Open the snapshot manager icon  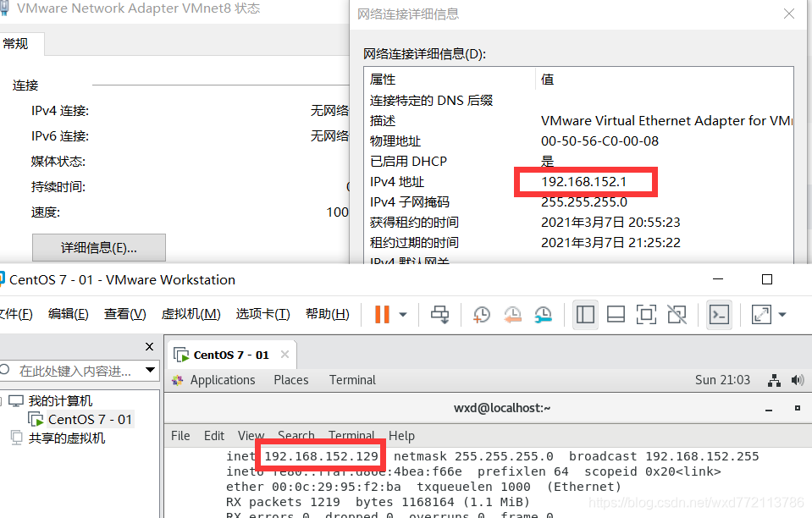click(544, 314)
